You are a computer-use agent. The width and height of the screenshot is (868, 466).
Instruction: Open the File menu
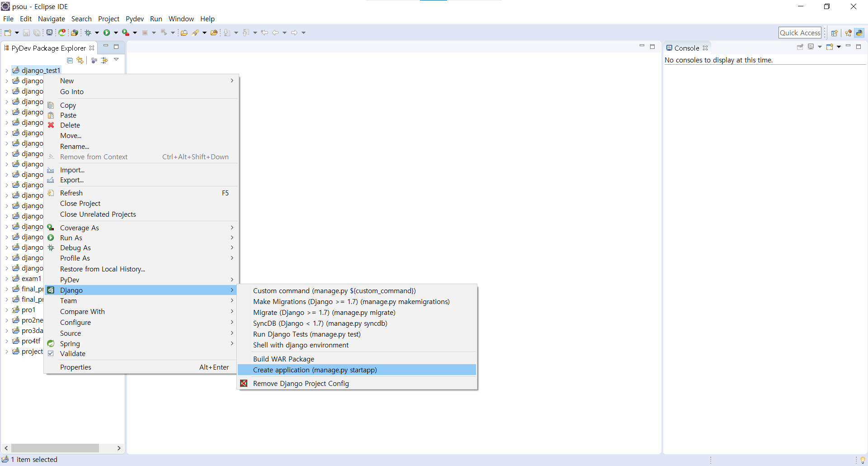point(8,19)
